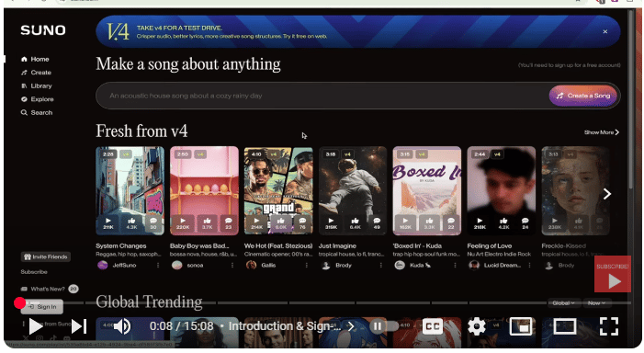Open the We Hot (Feat. Stezious) title
644x353 pixels.
click(x=278, y=245)
